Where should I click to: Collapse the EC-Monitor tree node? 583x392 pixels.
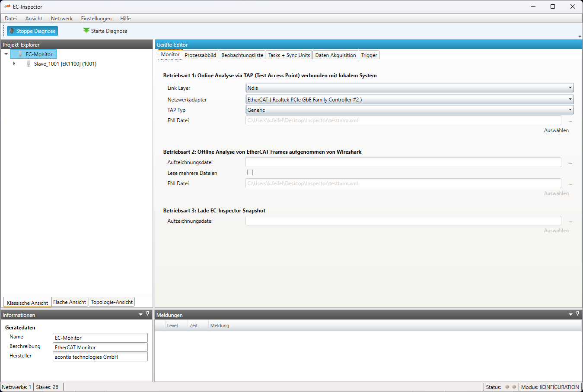click(6, 54)
